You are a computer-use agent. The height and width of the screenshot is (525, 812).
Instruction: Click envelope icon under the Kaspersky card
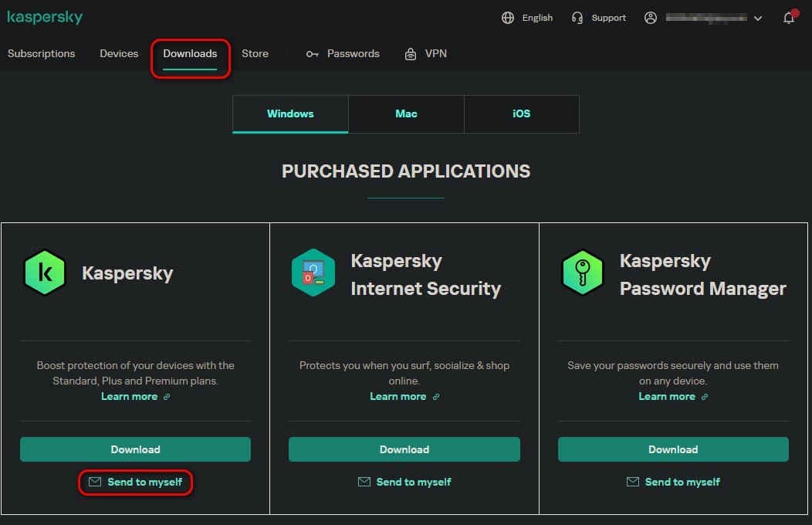coord(95,482)
